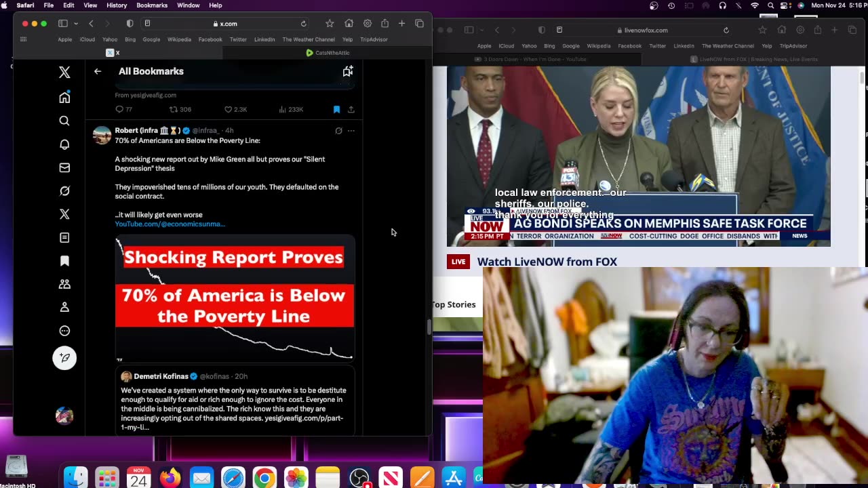Expand the Safari sidebar dropdown chevron
868x488 pixels.
pyautogui.click(x=75, y=24)
